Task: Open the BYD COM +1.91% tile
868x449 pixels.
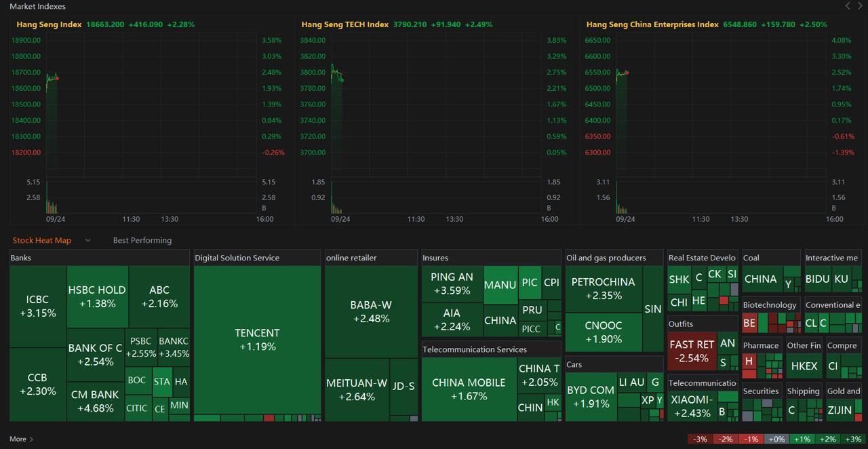Action: click(591, 397)
